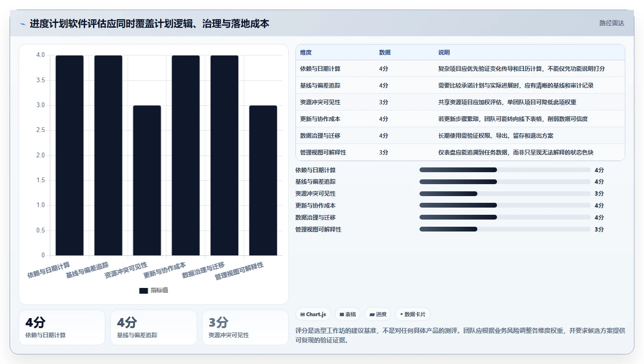Screen dimensions: 644x364
Task: Click the 管理视图可解释性 chart x-axis label
Action: point(239,271)
